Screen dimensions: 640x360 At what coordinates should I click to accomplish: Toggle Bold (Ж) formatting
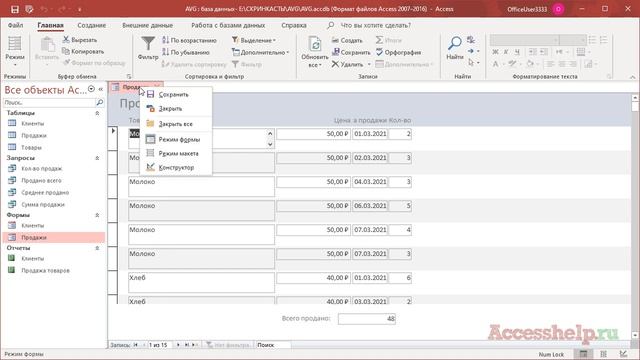[x=495, y=52]
